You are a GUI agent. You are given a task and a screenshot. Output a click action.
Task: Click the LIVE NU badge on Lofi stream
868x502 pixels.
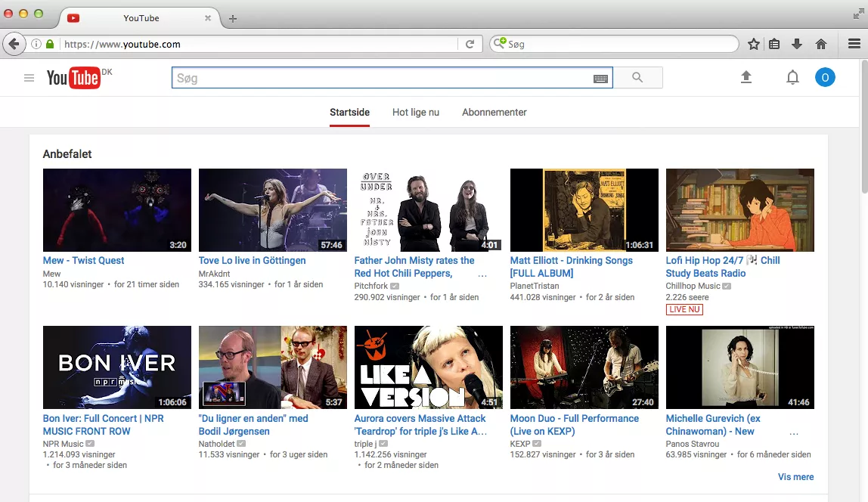click(x=684, y=309)
